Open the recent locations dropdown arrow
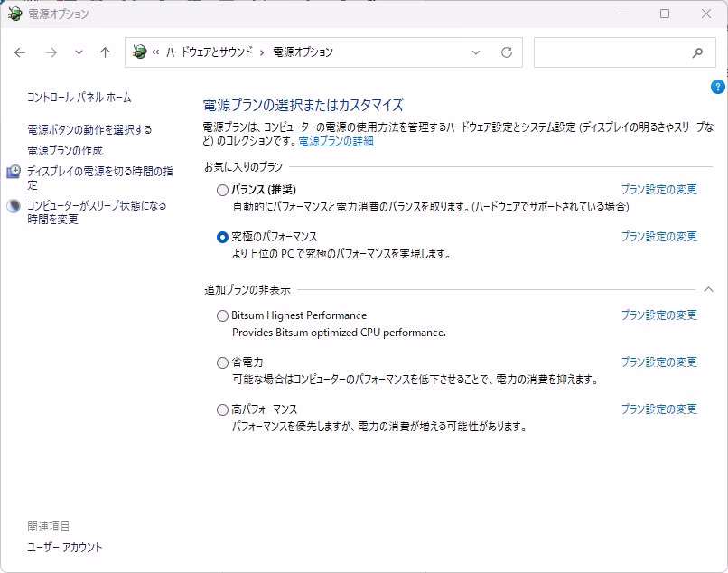 point(79,52)
